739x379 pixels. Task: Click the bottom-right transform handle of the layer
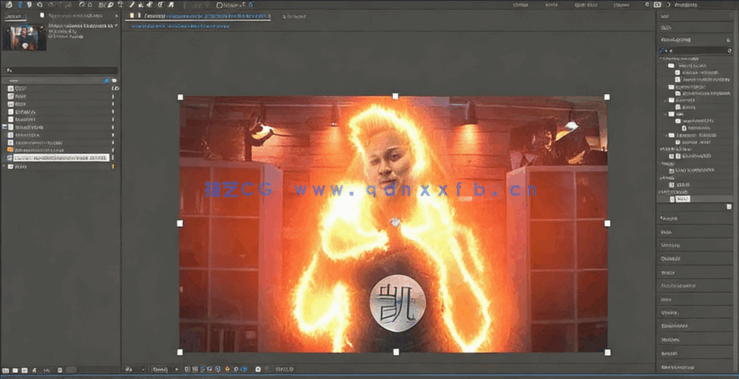pyautogui.click(x=608, y=352)
